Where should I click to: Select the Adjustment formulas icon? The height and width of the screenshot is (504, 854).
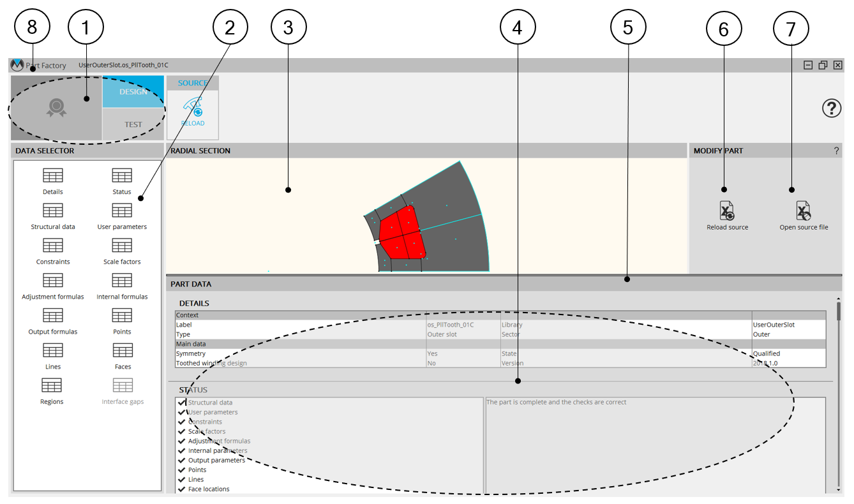(52, 281)
